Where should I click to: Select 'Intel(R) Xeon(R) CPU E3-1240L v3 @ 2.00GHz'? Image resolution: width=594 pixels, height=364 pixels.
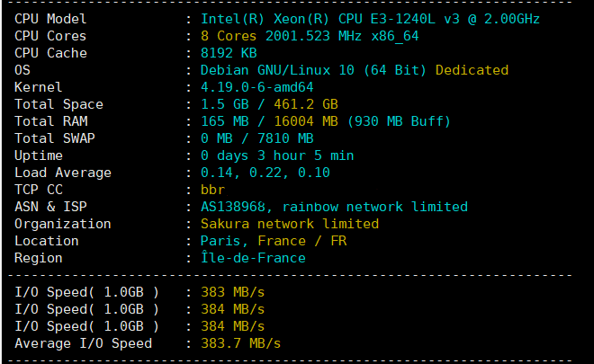point(370,19)
